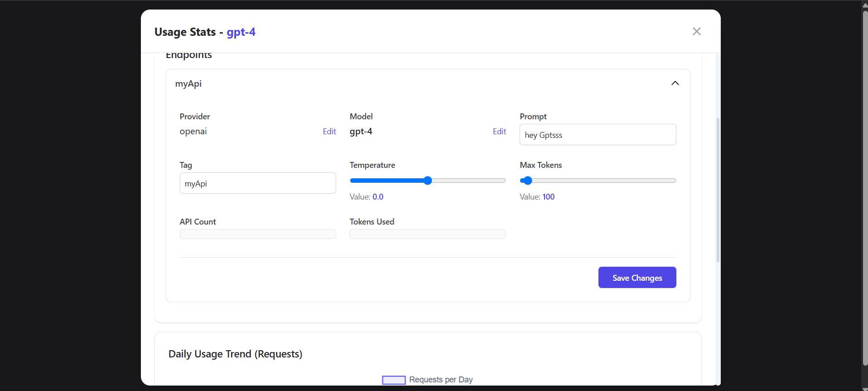Click the openai provider name
This screenshot has width=868, height=391.
coord(193,132)
